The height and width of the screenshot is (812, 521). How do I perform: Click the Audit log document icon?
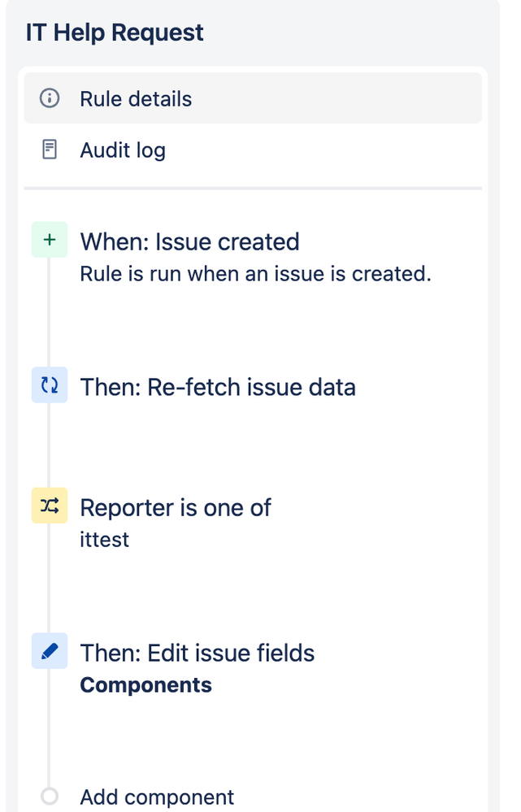(x=50, y=150)
